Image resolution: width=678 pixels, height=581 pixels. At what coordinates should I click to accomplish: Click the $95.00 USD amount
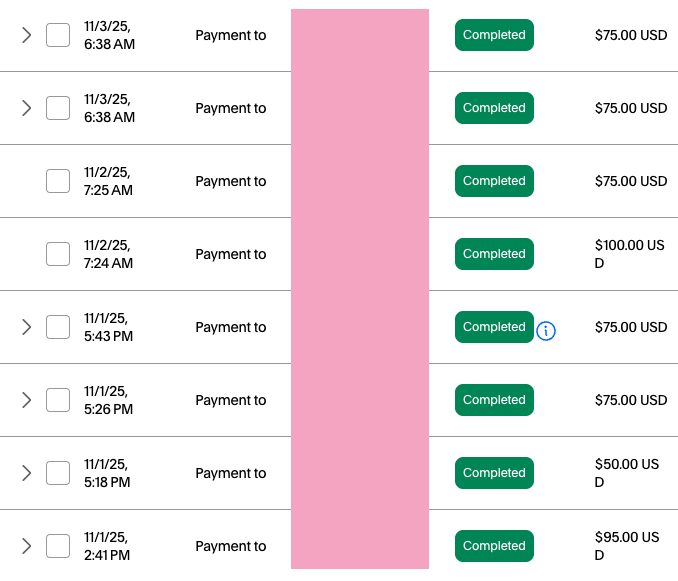(628, 546)
